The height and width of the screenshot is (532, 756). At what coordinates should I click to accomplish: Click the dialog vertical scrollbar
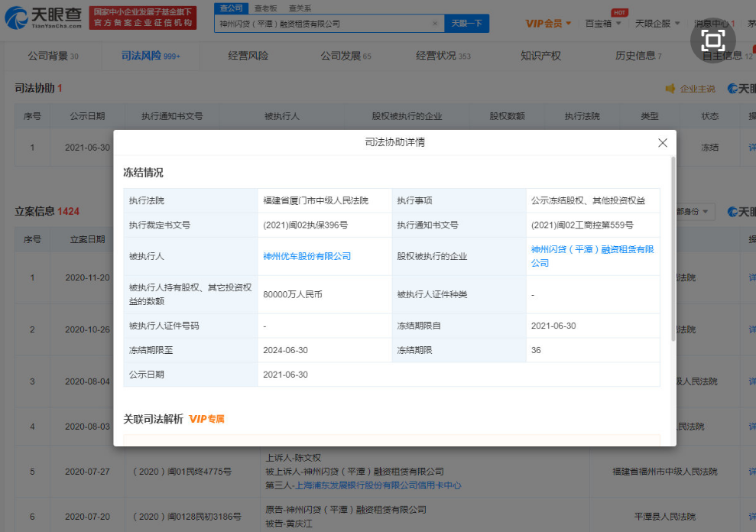point(673,249)
